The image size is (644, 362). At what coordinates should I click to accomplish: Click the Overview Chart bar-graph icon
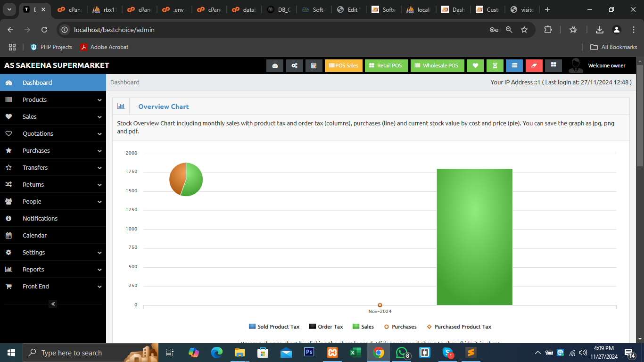click(121, 107)
